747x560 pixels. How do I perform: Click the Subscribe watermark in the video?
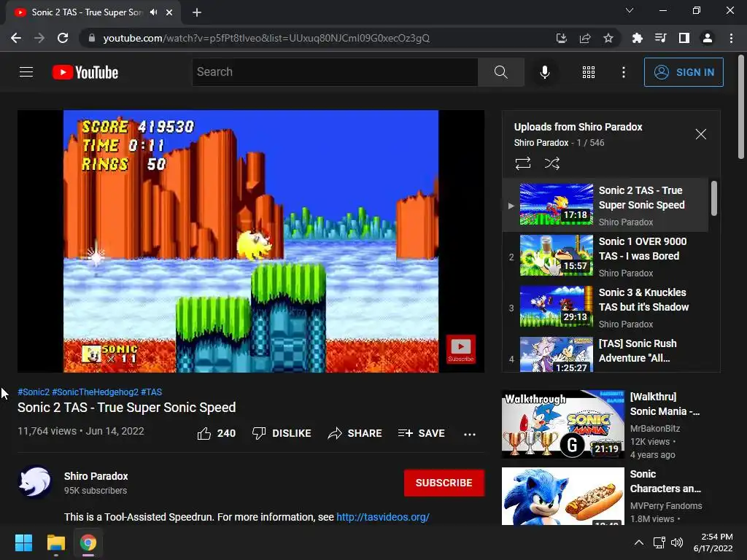point(461,349)
